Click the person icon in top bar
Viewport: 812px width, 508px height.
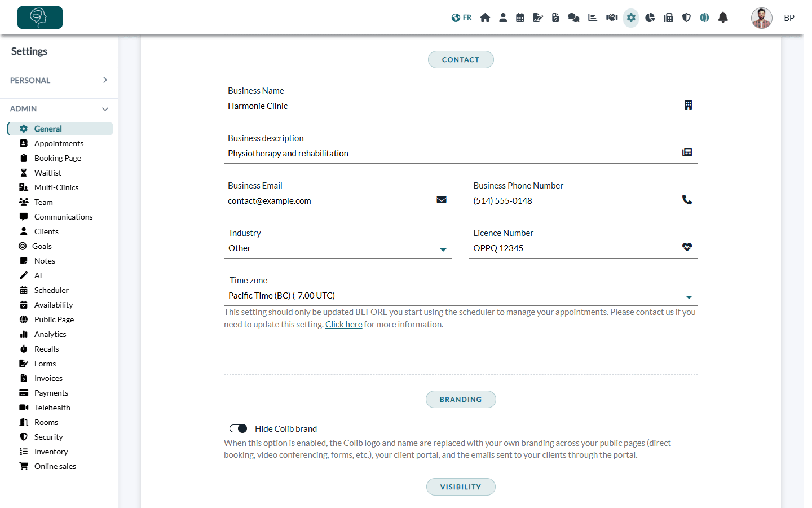point(503,17)
